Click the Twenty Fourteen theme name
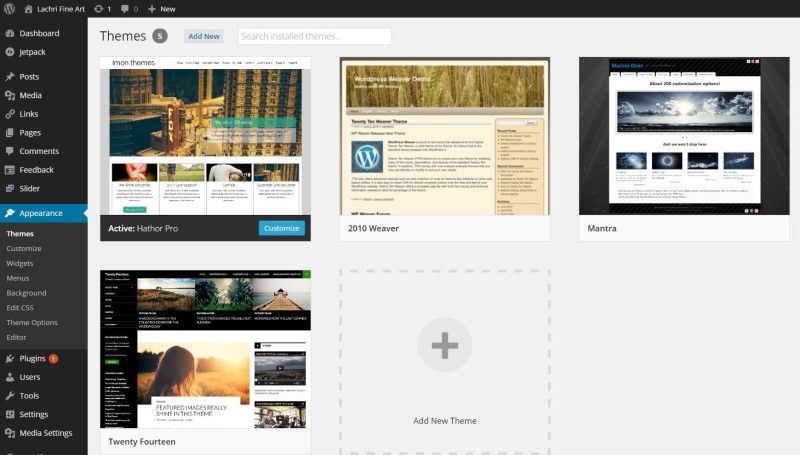 click(142, 442)
